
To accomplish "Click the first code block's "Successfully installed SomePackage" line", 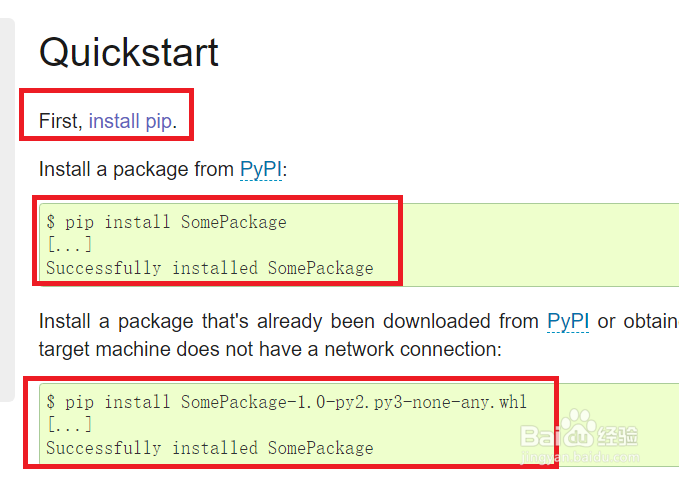I will (x=209, y=268).
